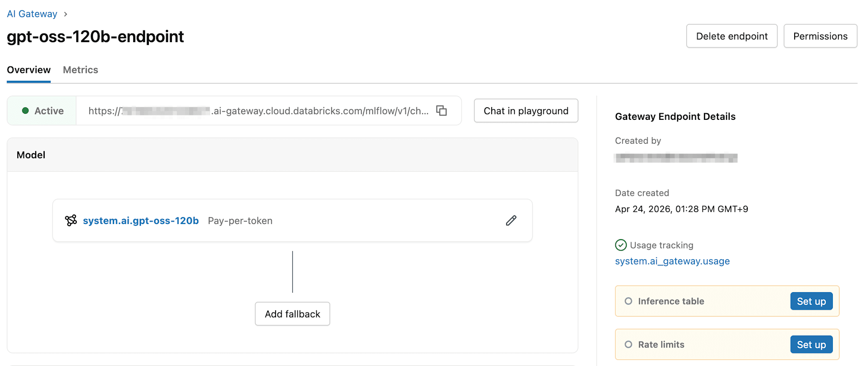The height and width of the screenshot is (366, 868).
Task: Open the Permissions dialog
Action: [820, 36]
